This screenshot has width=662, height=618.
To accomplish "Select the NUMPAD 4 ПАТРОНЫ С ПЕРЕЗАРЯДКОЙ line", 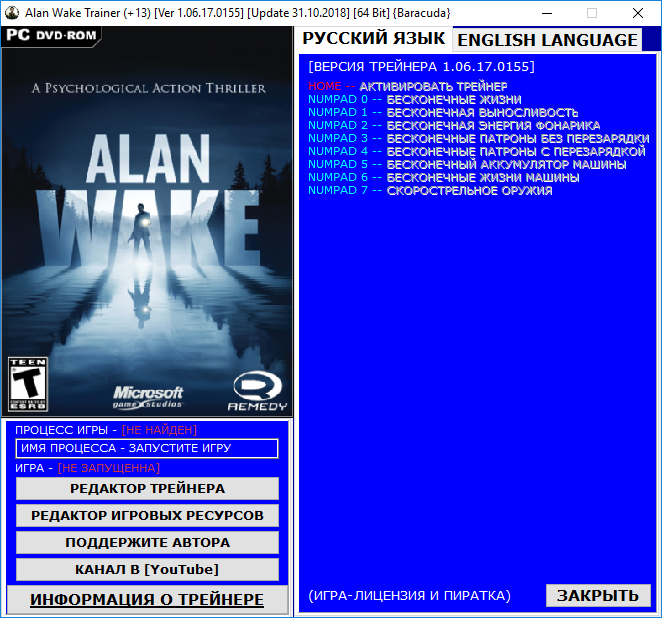I will (x=477, y=152).
